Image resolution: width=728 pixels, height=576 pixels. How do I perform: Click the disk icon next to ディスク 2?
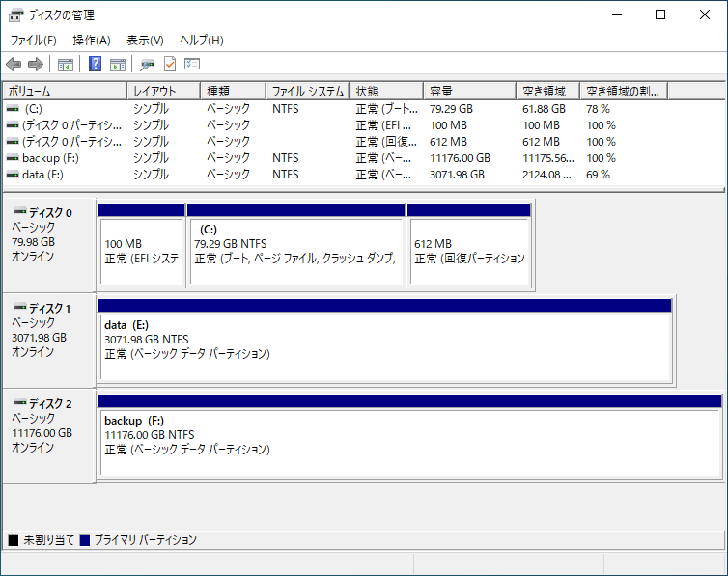tap(20, 402)
